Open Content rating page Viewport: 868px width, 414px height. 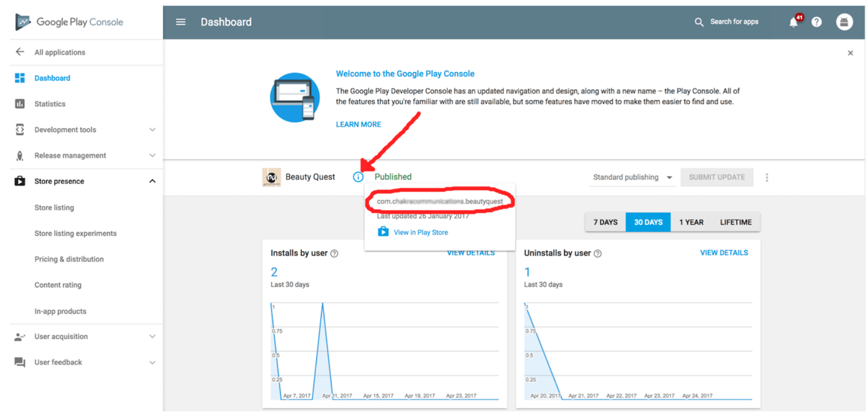[x=58, y=285]
